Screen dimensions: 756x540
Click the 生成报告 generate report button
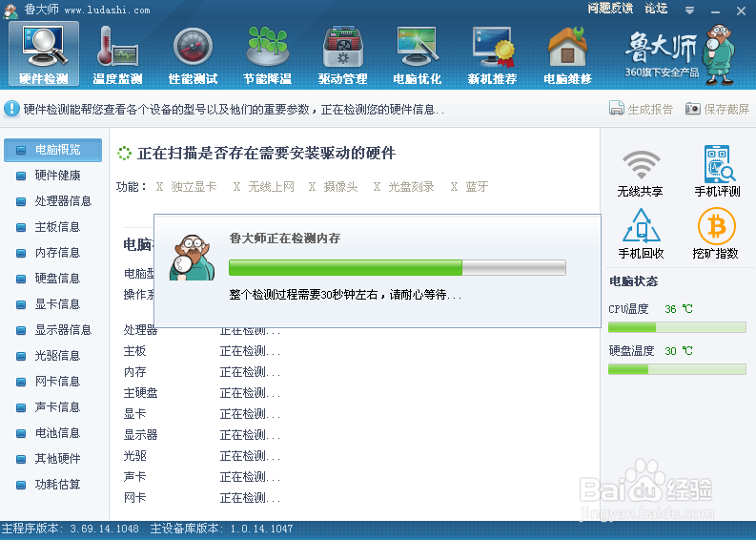[641, 109]
